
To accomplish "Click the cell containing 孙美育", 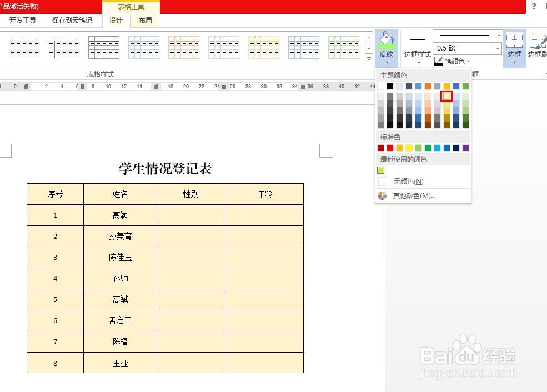I will click(120, 236).
